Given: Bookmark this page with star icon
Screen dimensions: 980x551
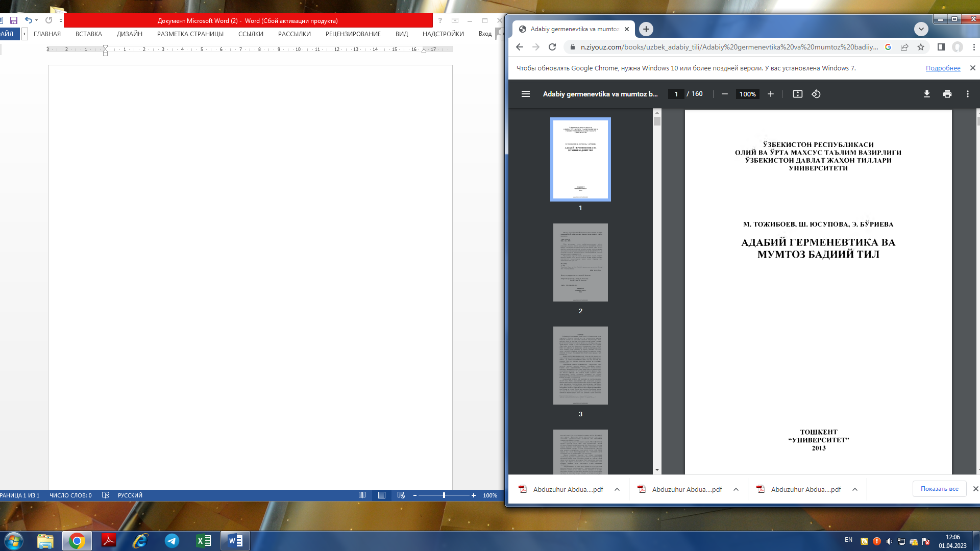Looking at the screenshot, I should (x=921, y=47).
